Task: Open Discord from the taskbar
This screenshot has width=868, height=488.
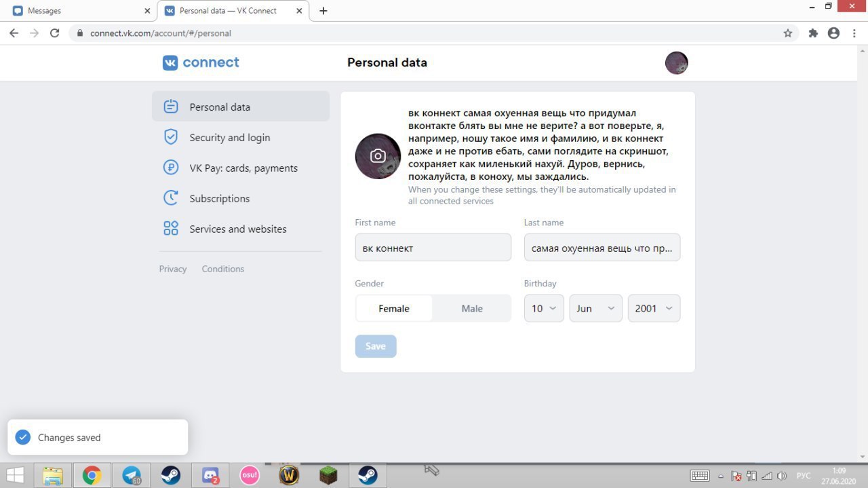Action: click(210, 475)
